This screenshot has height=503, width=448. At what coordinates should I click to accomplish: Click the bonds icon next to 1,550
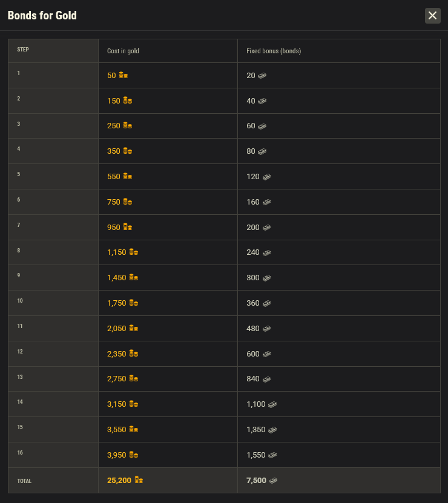tap(273, 455)
